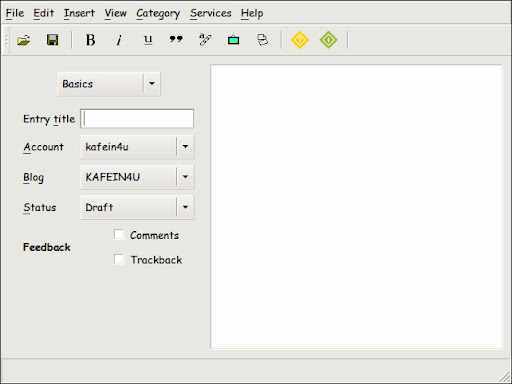Open the Help menu
The image size is (512, 384).
252,13
